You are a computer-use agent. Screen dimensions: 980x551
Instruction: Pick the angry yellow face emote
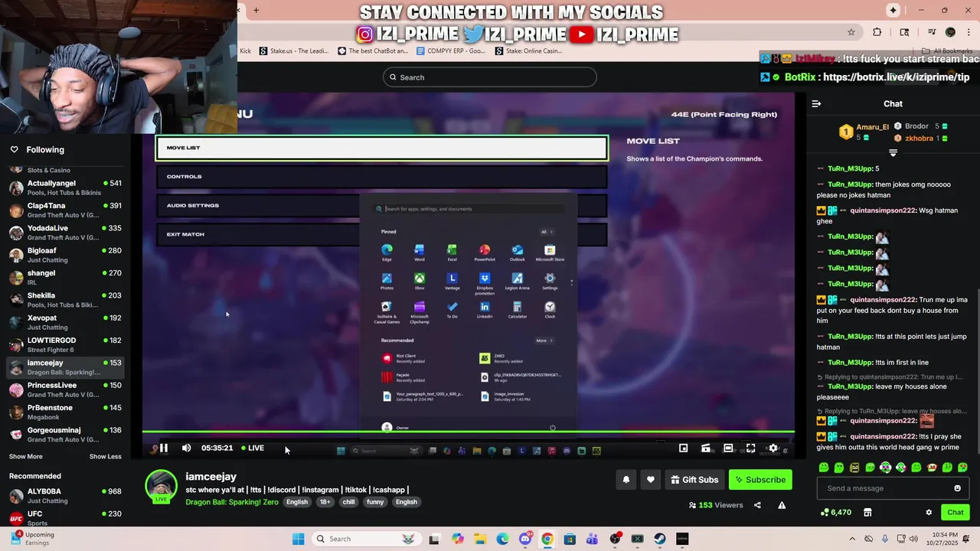pyautogui.click(x=854, y=468)
